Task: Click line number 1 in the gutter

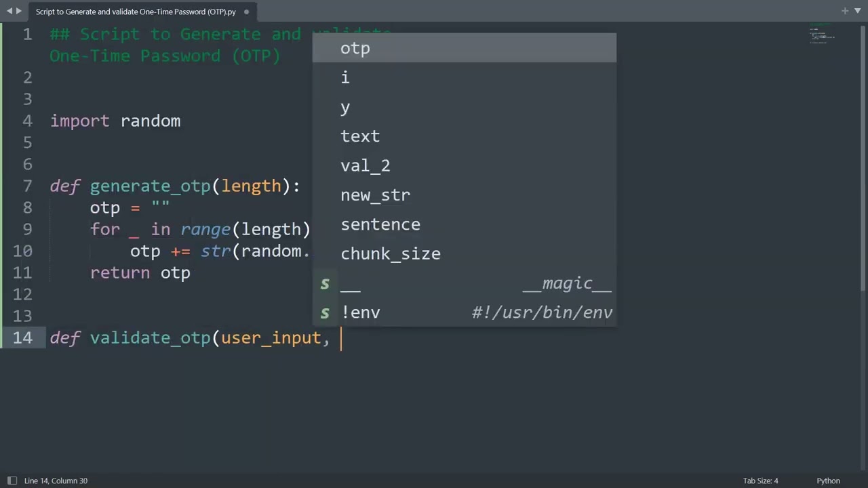Action: click(x=27, y=34)
